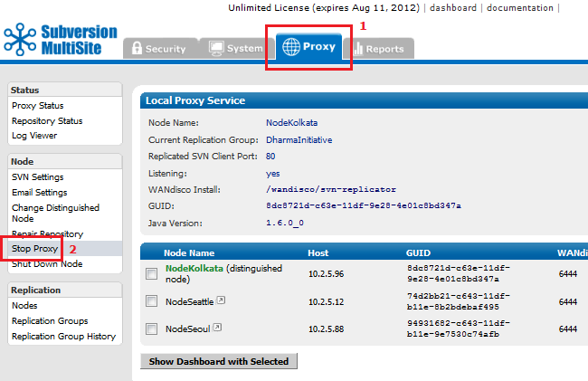Open Nodes under Replication
The height and width of the screenshot is (381, 588).
pos(24,306)
